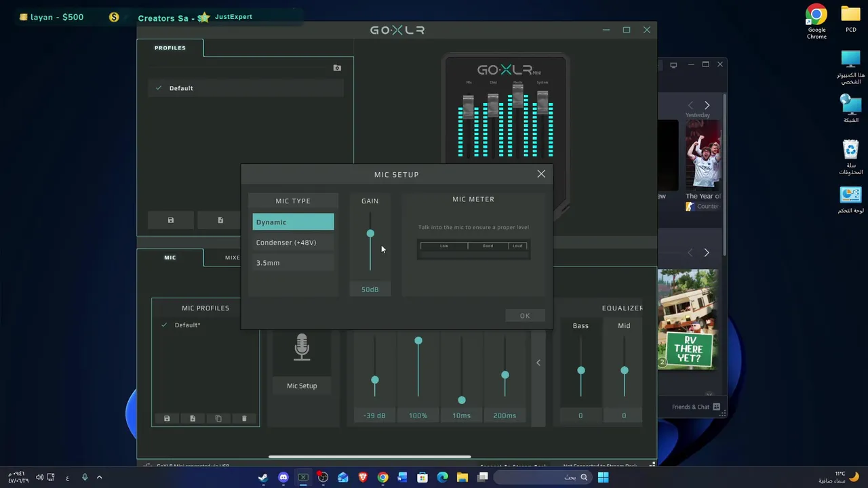
Task: Open Steam Friends & Chat
Action: point(696,407)
